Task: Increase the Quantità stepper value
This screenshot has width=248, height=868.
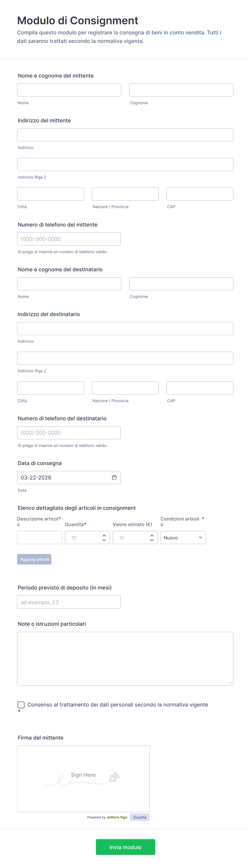Action: point(104,535)
